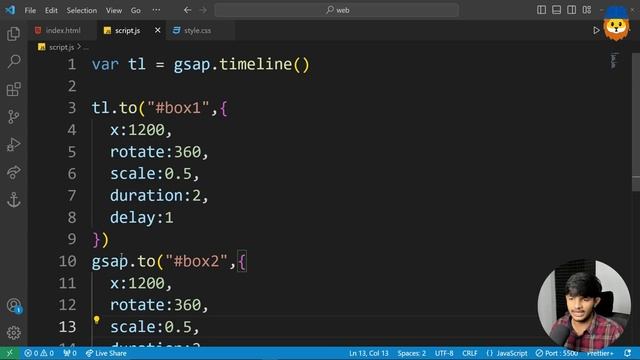The height and width of the screenshot is (360, 640).
Task: Click the web search command bar
Action: tap(337, 10)
